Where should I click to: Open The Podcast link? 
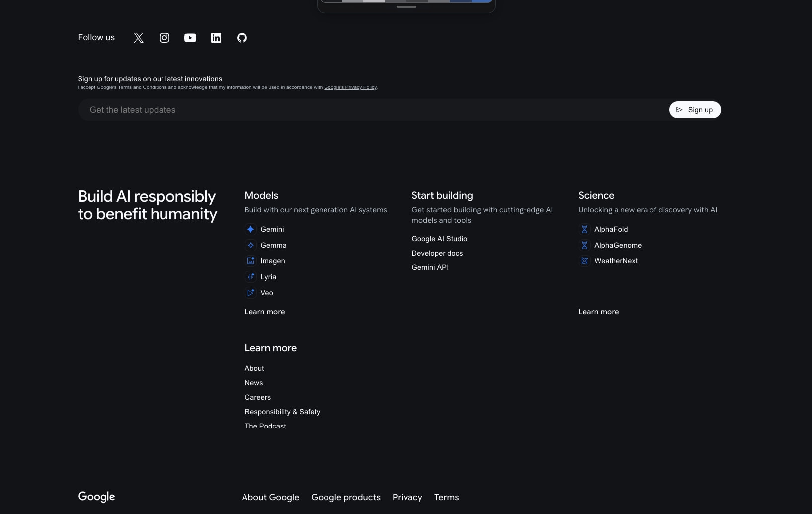(265, 426)
